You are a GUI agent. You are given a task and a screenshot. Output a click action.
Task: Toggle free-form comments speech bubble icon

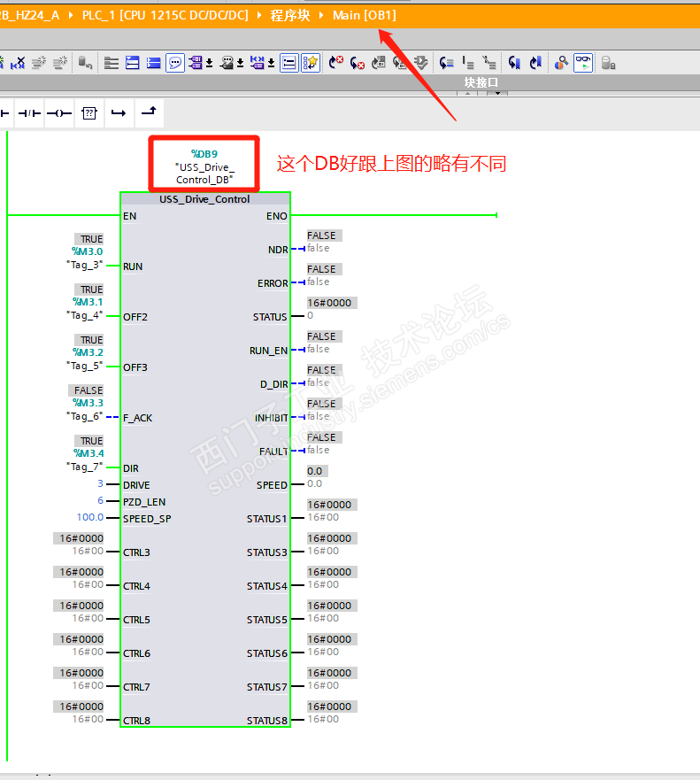pyautogui.click(x=175, y=63)
